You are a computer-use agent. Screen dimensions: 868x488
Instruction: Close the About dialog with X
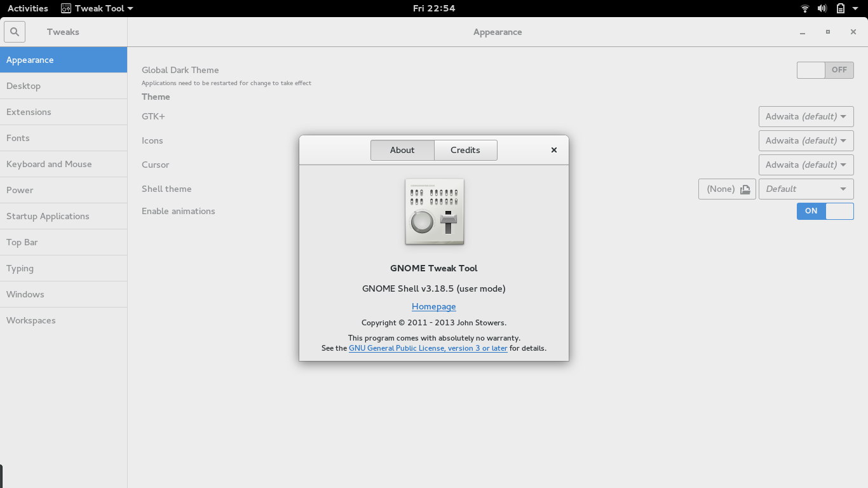[x=554, y=150]
